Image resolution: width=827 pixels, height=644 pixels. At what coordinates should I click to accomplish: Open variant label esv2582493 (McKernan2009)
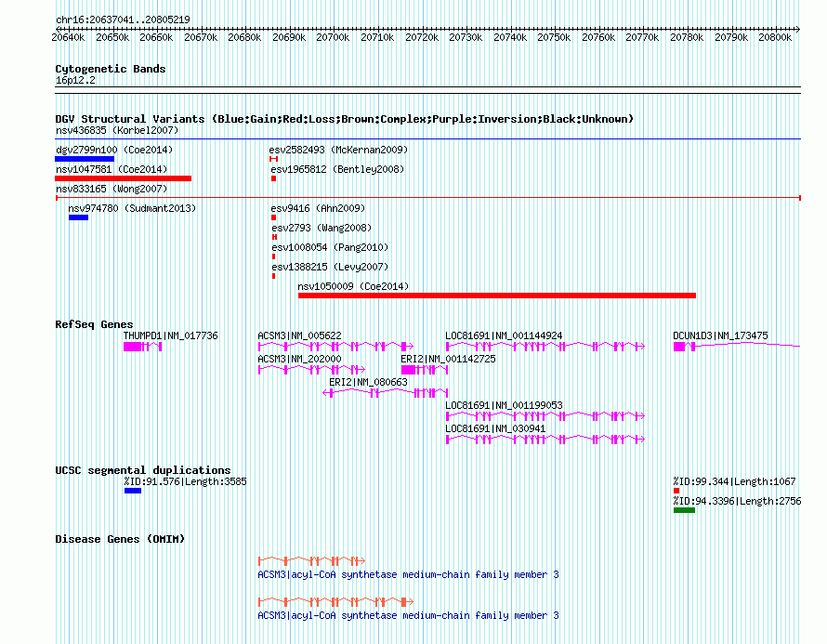click(338, 150)
